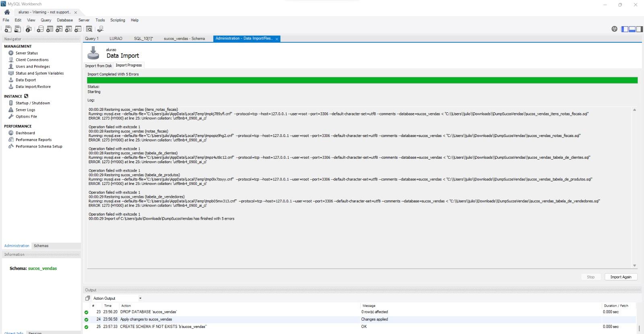Switch to Administration navigator tab
Screen dimensions: 644x334
pyautogui.click(x=17, y=246)
